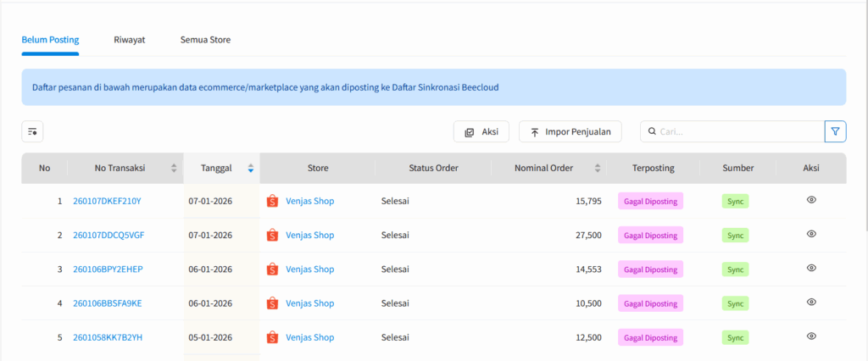868x361 pixels.
Task: Sort by Tanggal column arrows
Action: tap(251, 169)
